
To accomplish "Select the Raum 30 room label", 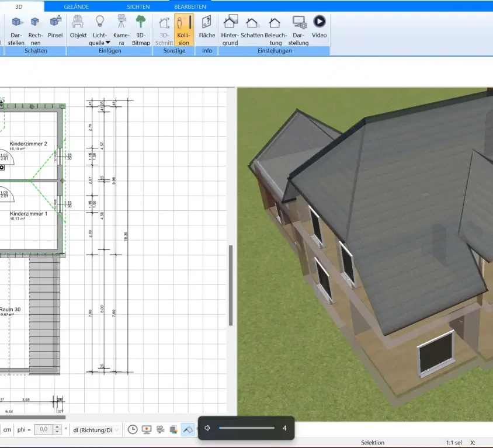I will coord(10,310).
